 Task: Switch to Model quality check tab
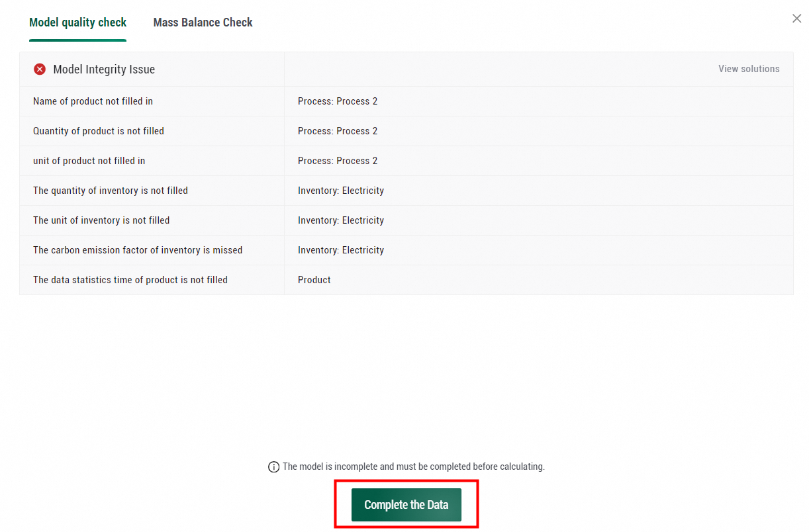[x=77, y=22]
